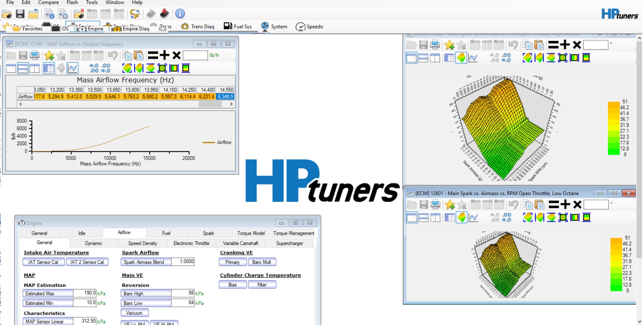
Task: Open the Speedo gauge icon
Action: pos(309,26)
